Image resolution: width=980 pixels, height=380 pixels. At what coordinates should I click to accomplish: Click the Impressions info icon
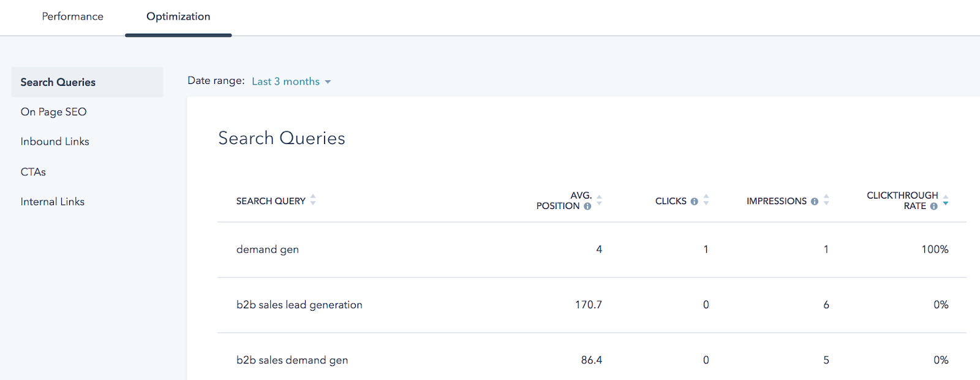[x=815, y=202]
